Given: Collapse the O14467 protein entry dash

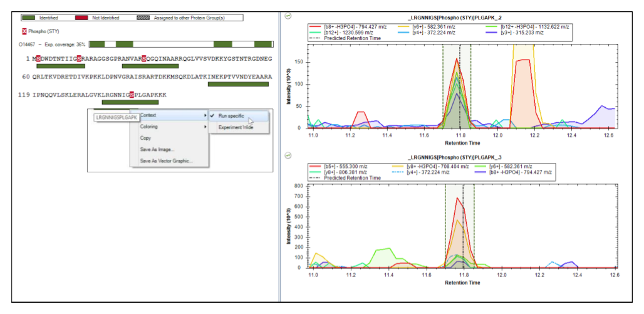Looking at the screenshot, I should pyautogui.click(x=40, y=44).
